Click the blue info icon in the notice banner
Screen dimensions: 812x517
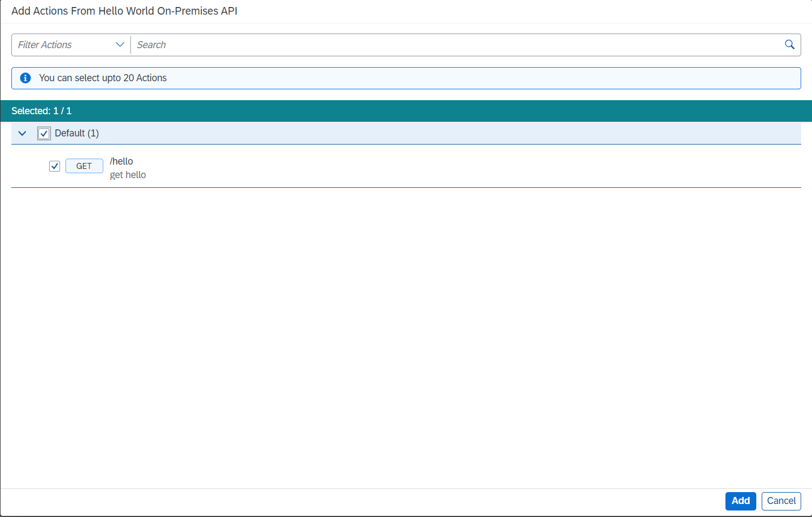tap(25, 77)
